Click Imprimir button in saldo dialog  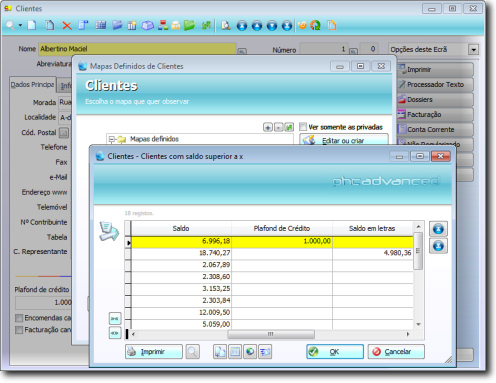pos(154,352)
